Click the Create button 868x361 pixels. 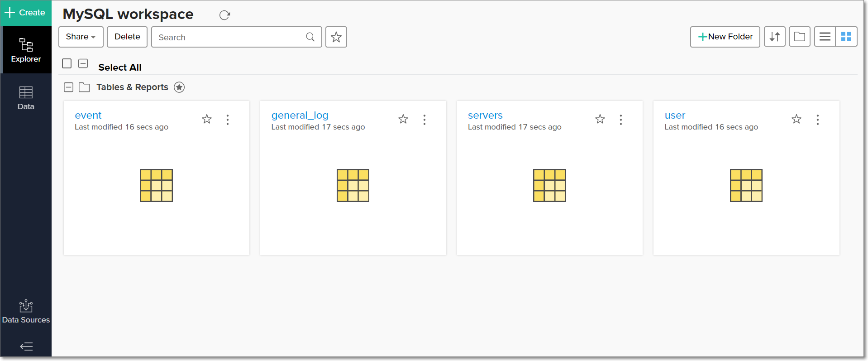coord(26,13)
